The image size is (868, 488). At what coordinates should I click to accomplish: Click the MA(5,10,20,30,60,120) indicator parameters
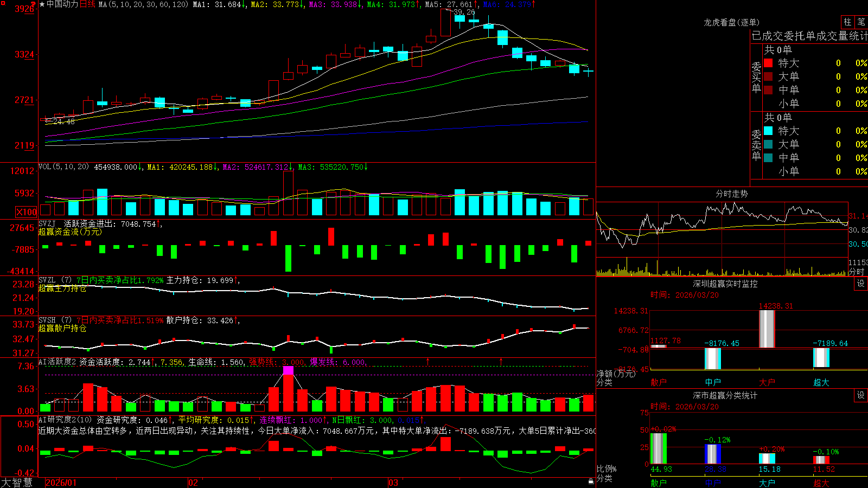point(143,4)
